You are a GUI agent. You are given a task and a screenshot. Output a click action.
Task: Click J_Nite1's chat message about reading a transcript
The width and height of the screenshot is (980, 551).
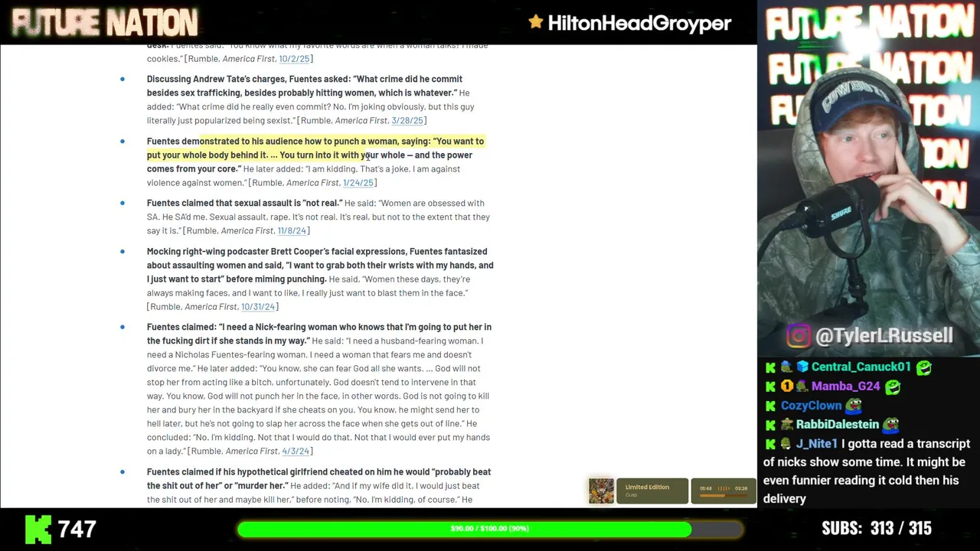click(x=866, y=471)
